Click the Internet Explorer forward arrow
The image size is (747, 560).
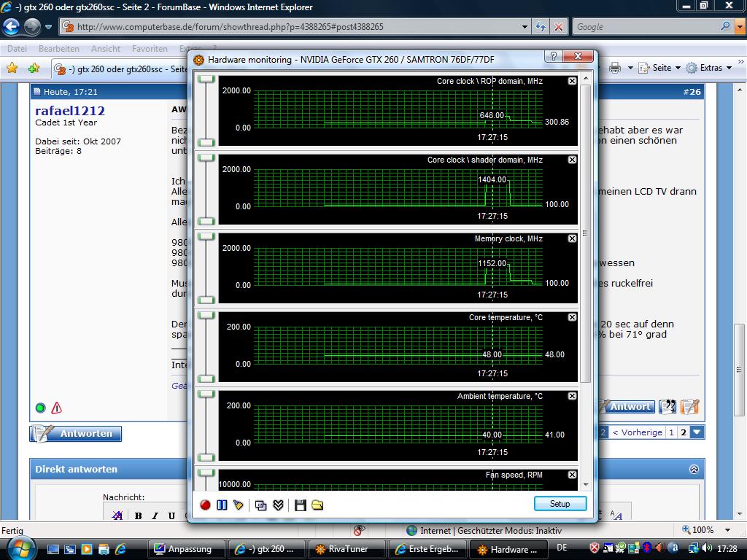pyautogui.click(x=32, y=27)
